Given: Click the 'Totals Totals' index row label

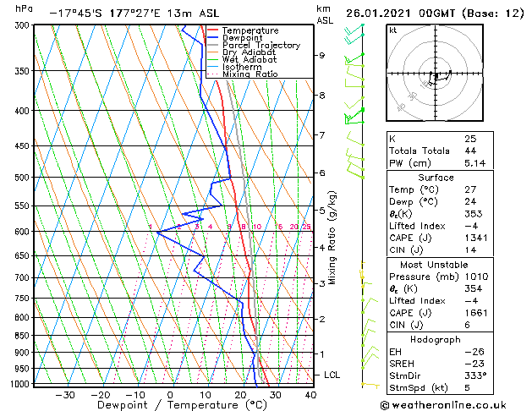Looking at the screenshot, I should (420, 151).
